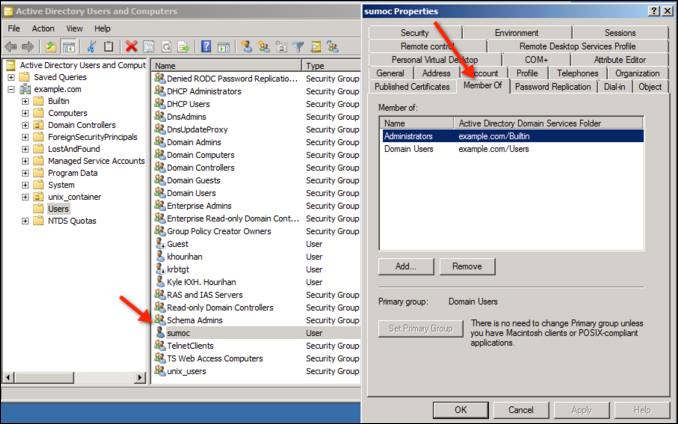678x424 pixels.
Task: Switch to the Password Replication tab
Action: (552, 87)
